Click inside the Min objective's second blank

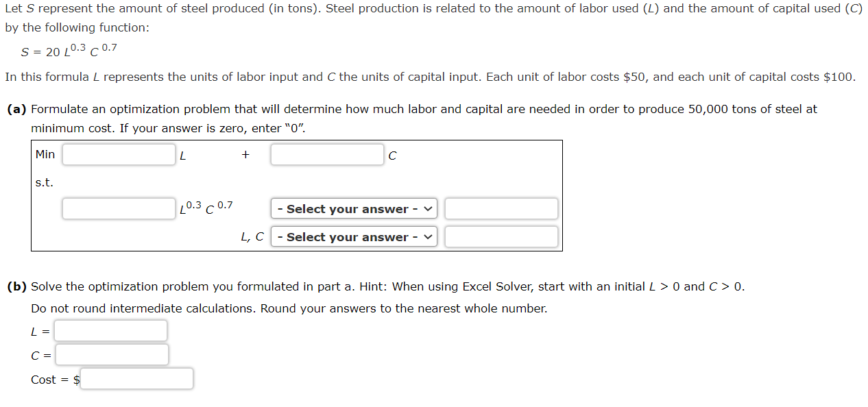[x=327, y=154]
